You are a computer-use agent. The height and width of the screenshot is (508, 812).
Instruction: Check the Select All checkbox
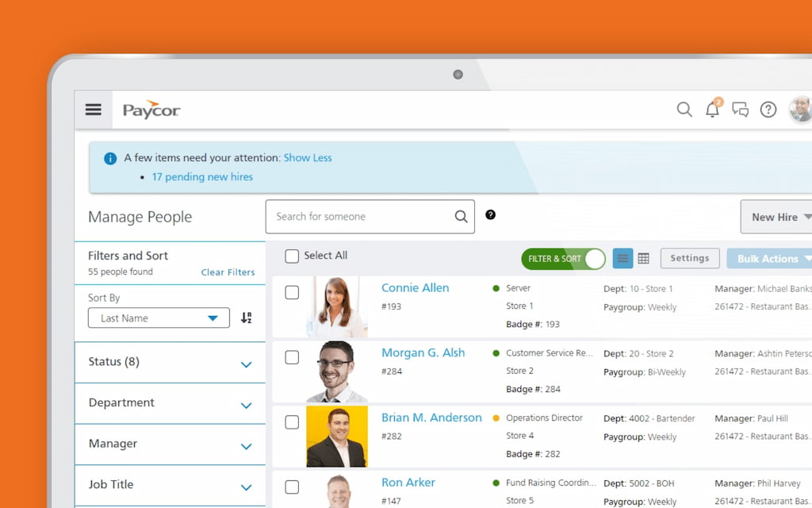(x=292, y=256)
